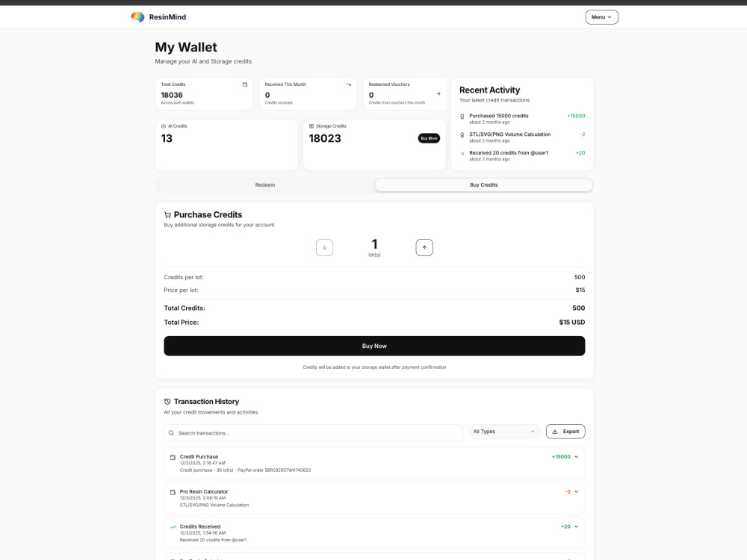Click the +15000 amount in Recent Activity
747x560 pixels.
pos(576,116)
